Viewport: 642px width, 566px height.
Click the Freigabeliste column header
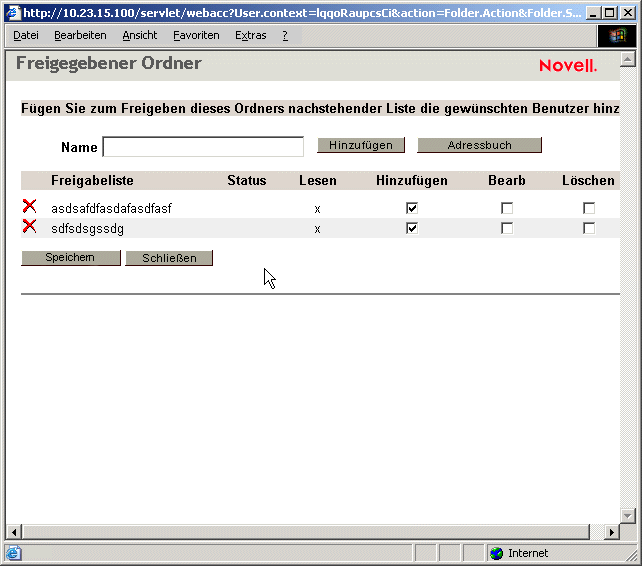click(93, 181)
